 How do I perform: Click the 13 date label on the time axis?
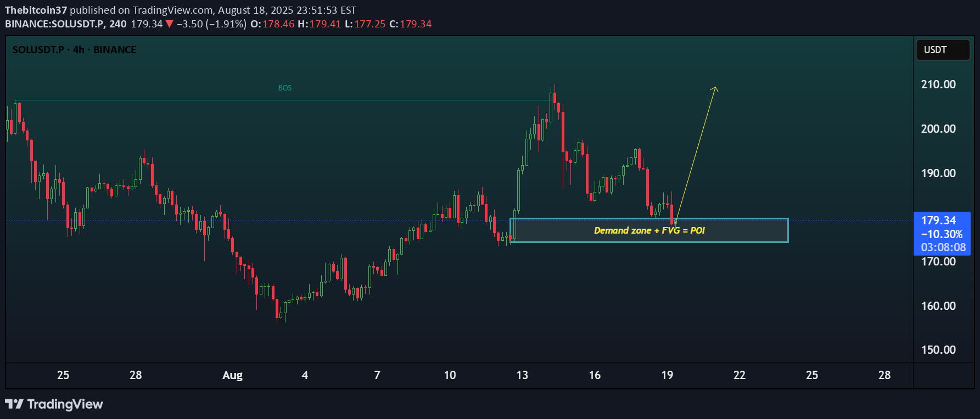point(522,375)
